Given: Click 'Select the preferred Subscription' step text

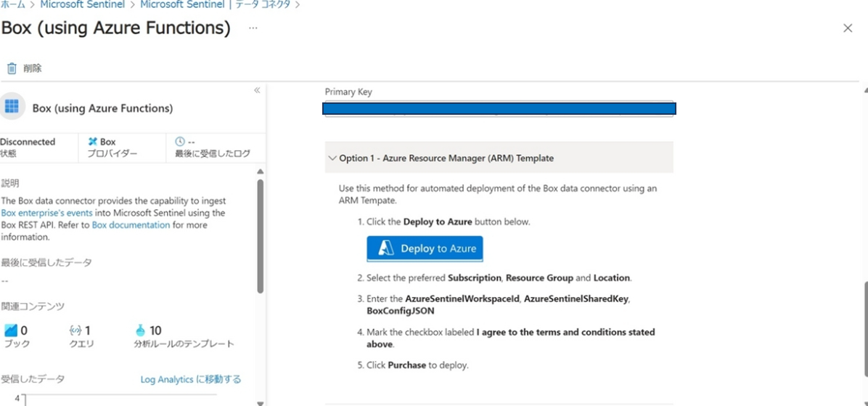Looking at the screenshot, I should tap(498, 277).
